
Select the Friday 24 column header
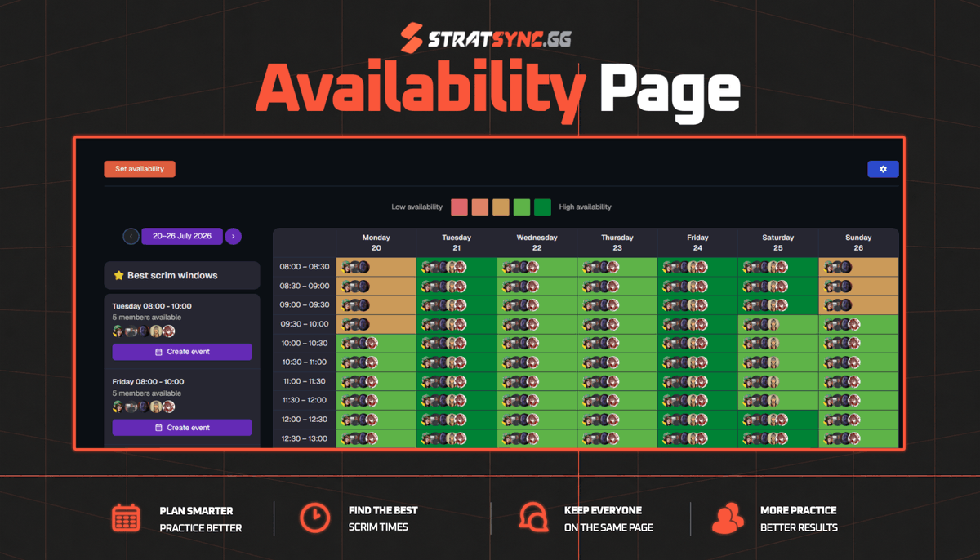697,242
